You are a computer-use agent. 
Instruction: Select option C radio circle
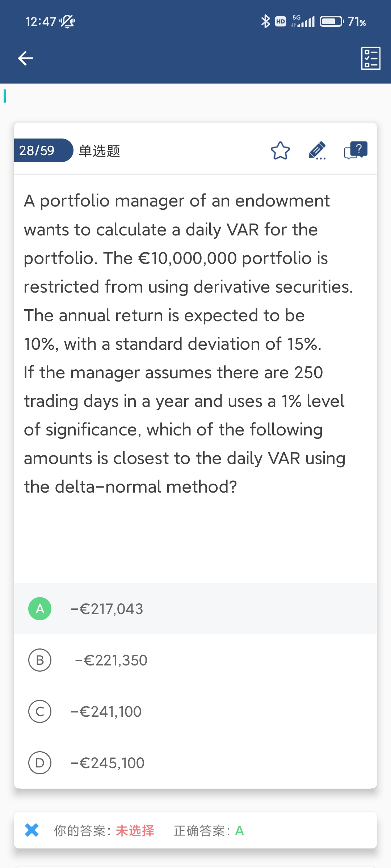point(40,711)
